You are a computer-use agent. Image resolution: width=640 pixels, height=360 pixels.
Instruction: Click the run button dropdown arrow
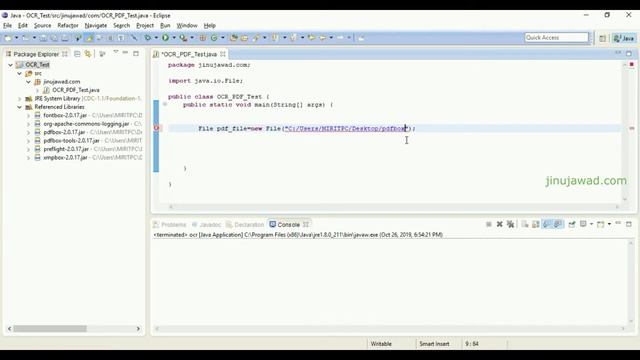pos(174,38)
